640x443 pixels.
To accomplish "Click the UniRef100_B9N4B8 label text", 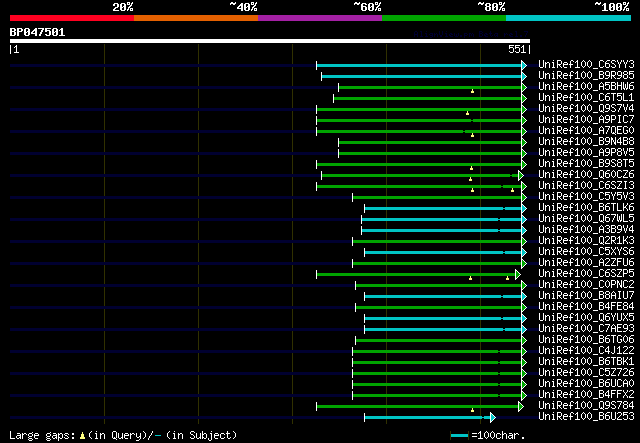I will pyautogui.click(x=586, y=142).
